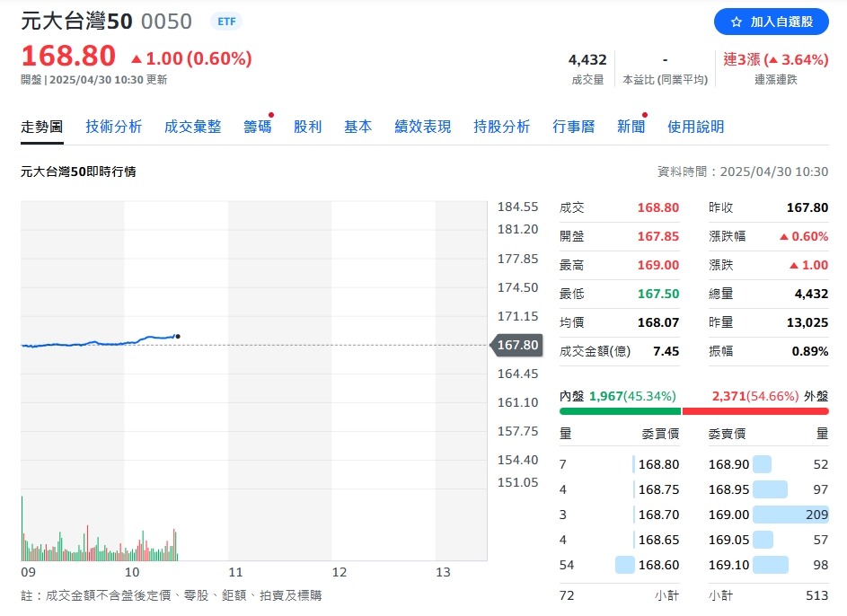Screen dimensions: 847x616
Task: View the 股利 tab
Action: pos(308,127)
